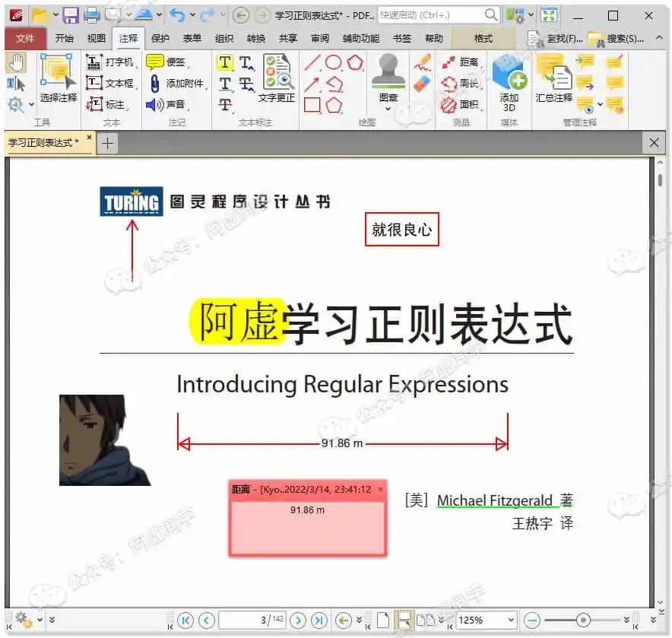This screenshot has width=672, height=638.
Task: Expand the undo history dropdown arrow
Action: (x=192, y=15)
